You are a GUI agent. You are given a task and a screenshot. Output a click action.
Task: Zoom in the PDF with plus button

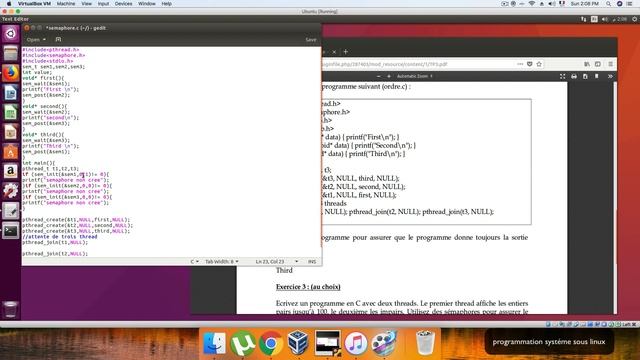click(x=389, y=76)
